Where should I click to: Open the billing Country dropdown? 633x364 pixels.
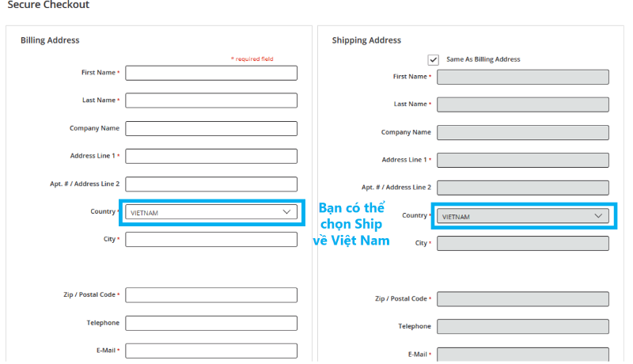coord(211,212)
